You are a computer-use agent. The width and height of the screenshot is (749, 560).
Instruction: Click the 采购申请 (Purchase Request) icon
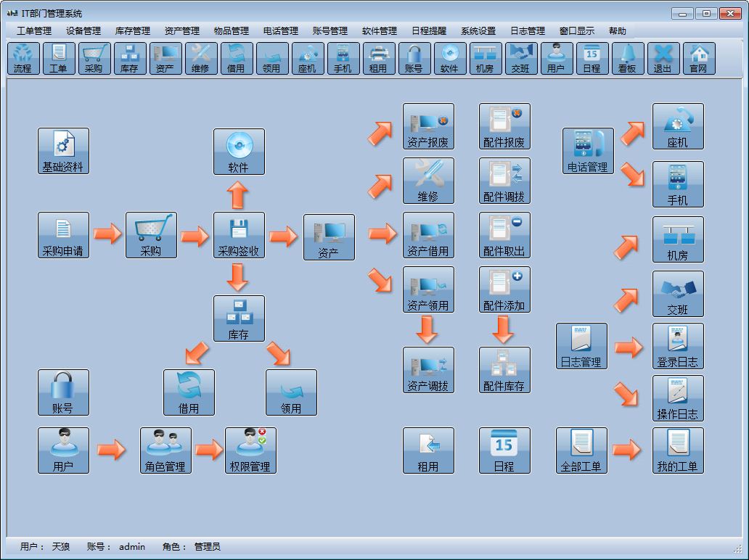[x=63, y=234]
